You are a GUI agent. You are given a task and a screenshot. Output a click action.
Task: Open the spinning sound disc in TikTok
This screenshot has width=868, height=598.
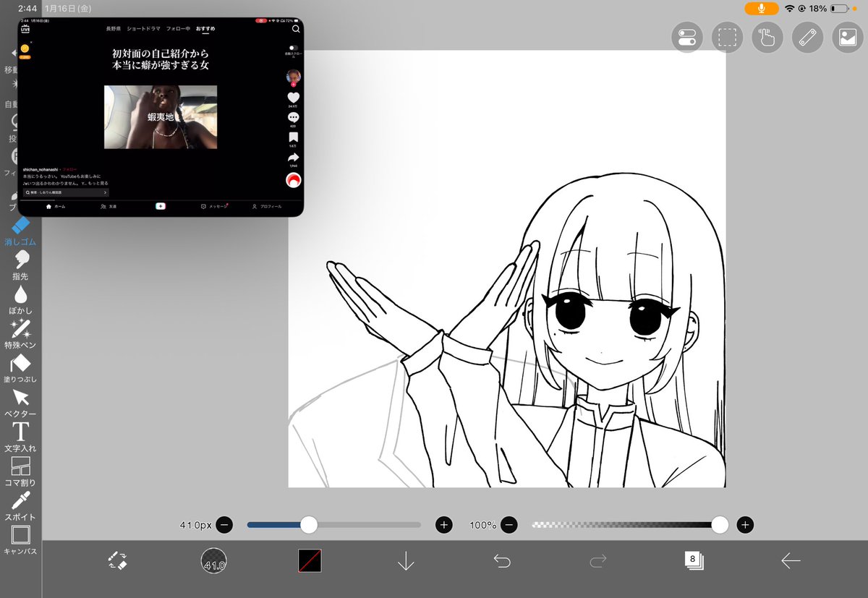click(294, 180)
